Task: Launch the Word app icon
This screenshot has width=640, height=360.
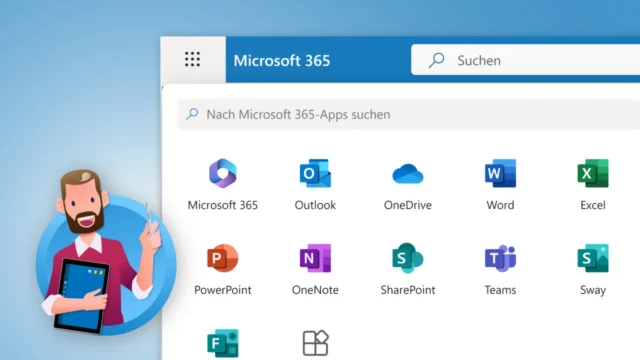Action: pyautogui.click(x=500, y=173)
